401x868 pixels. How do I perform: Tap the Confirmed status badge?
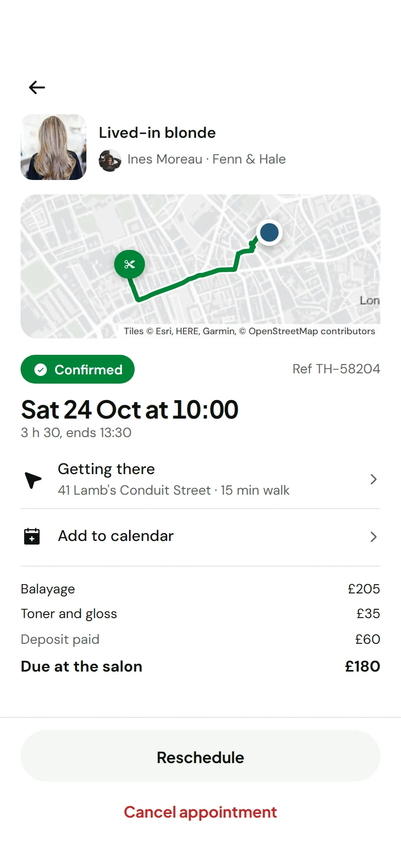(x=78, y=369)
